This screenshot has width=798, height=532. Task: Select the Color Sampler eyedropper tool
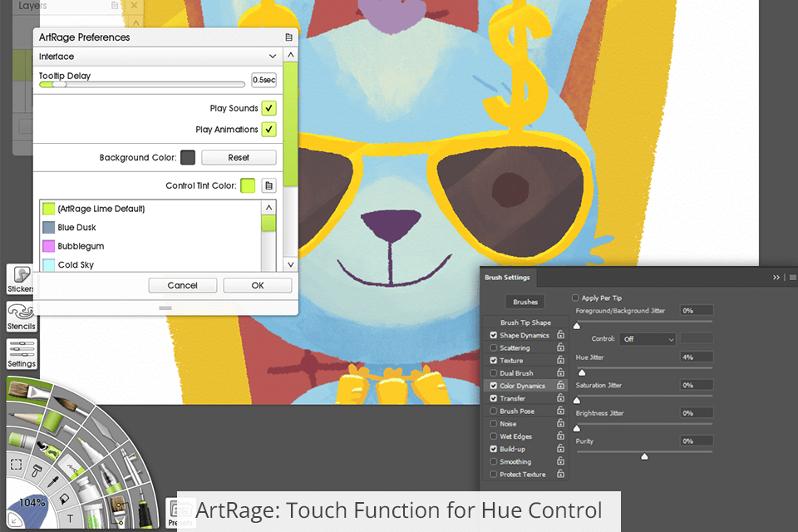point(53,480)
